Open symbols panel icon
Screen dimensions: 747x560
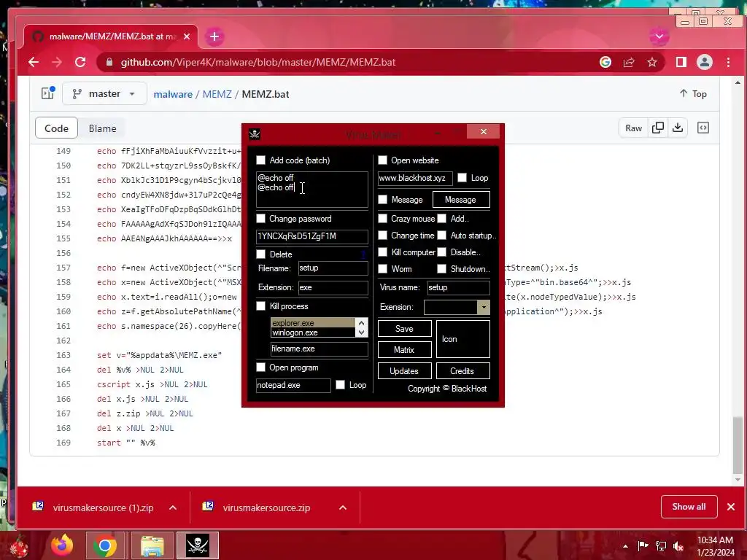point(703,128)
